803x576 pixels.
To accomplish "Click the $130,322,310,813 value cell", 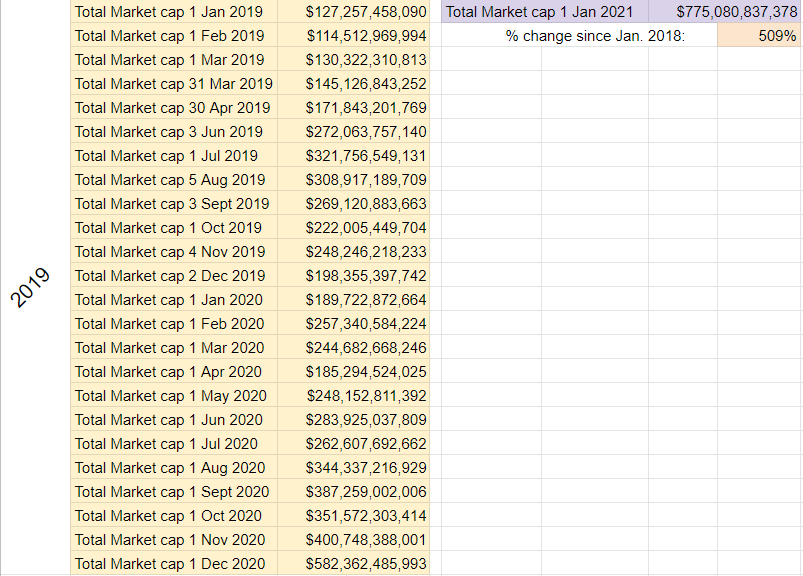I will point(353,59).
